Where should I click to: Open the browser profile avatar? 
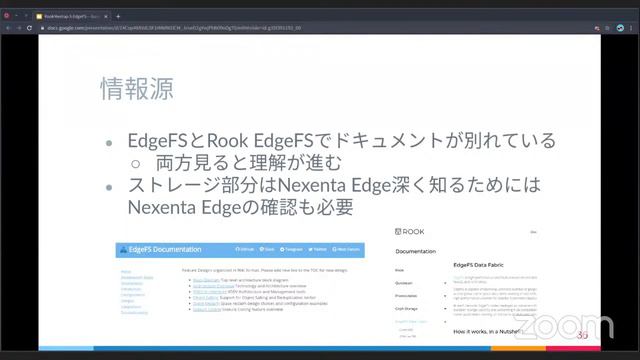(620, 28)
